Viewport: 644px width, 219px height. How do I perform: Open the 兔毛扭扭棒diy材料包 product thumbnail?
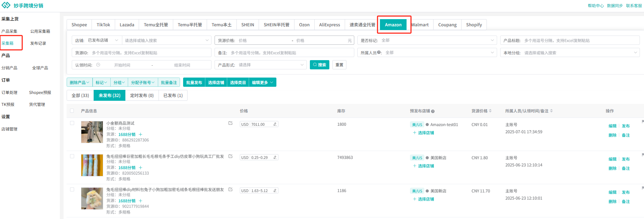click(x=92, y=198)
